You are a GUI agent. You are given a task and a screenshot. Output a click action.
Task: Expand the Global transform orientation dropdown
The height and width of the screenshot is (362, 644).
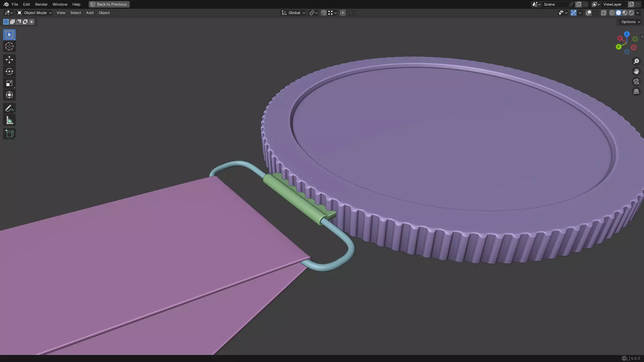293,13
